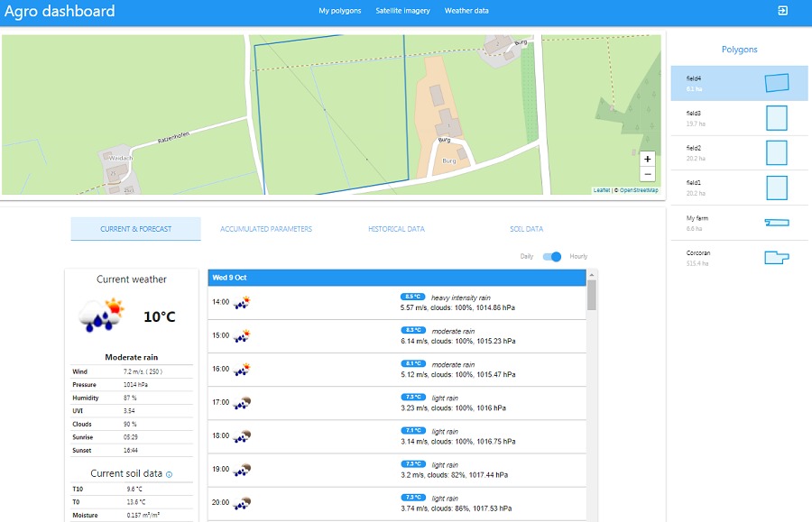The width and height of the screenshot is (812, 522).
Task: Select the field3 polygon name
Action: click(694, 114)
